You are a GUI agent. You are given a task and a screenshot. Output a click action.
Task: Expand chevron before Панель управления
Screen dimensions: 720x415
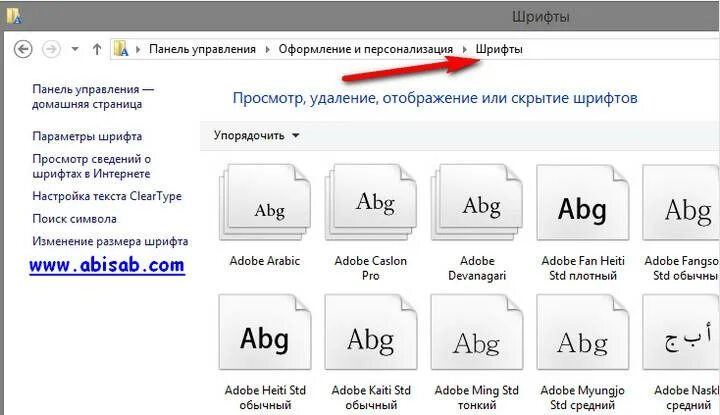tap(138, 49)
